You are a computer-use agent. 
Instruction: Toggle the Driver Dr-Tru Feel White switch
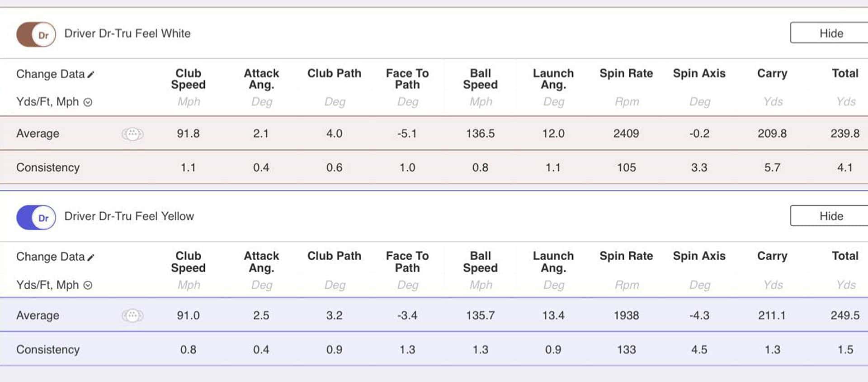(36, 34)
